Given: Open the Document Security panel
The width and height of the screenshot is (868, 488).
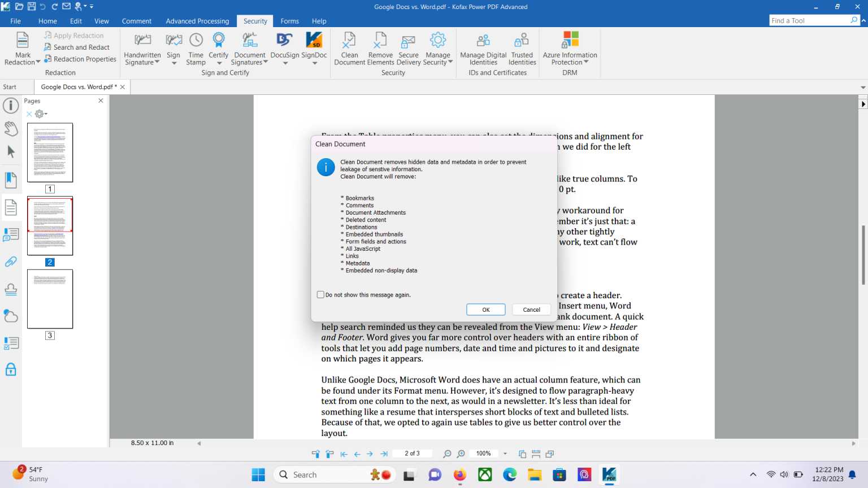Looking at the screenshot, I should [x=11, y=369].
